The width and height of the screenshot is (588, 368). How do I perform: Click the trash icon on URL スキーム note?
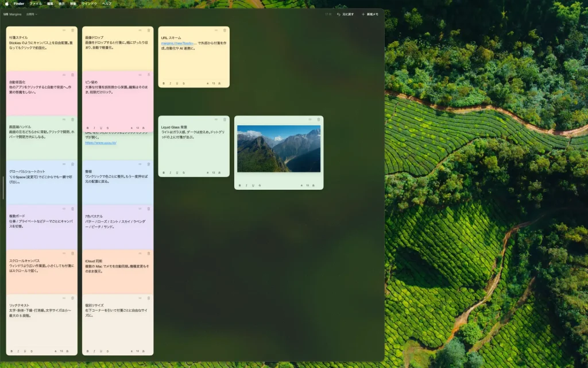pos(225,30)
